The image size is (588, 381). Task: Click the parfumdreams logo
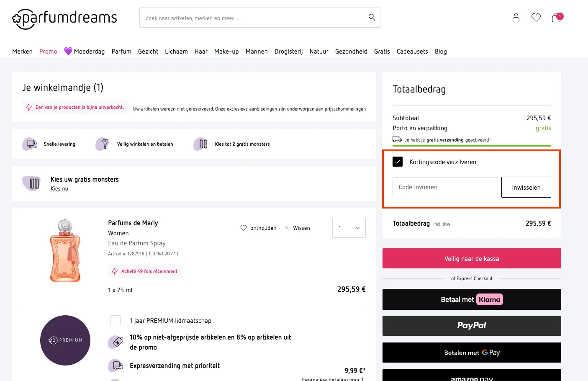tap(64, 19)
